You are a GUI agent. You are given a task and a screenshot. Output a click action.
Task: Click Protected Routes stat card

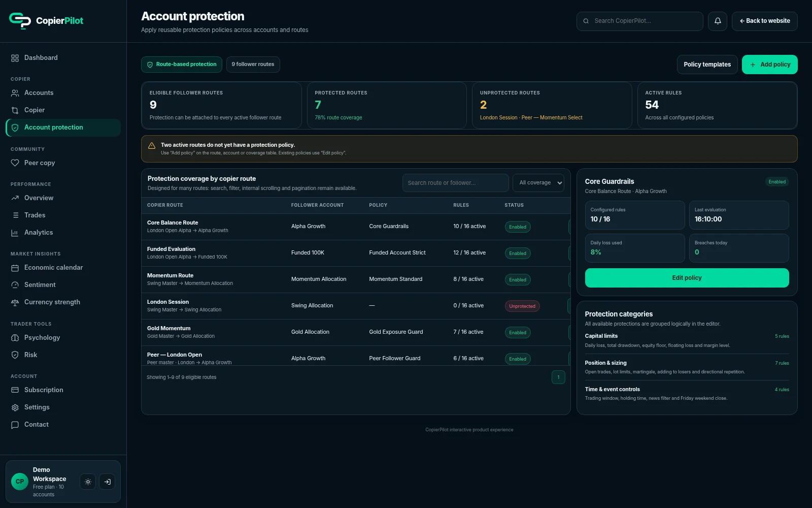[x=387, y=105]
